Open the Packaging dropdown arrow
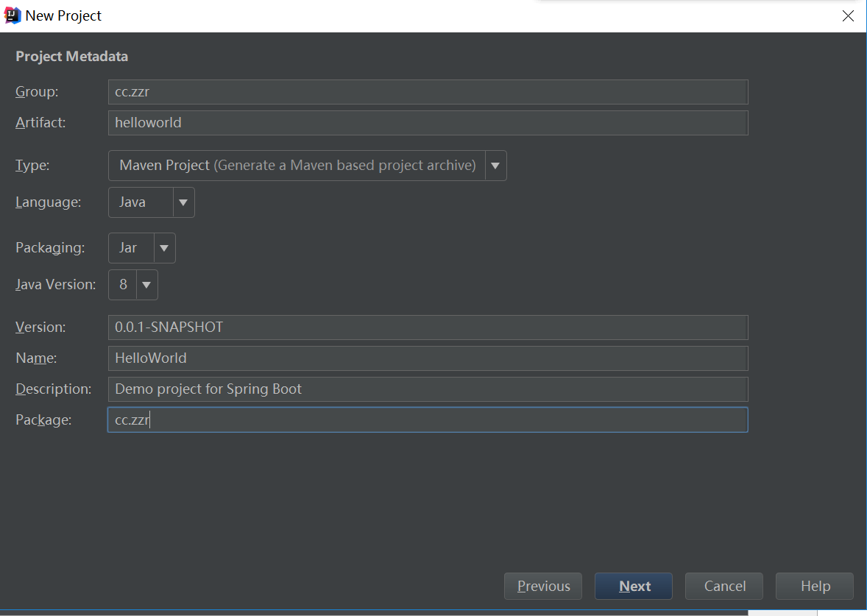Image resolution: width=867 pixels, height=616 pixels. pyautogui.click(x=164, y=248)
